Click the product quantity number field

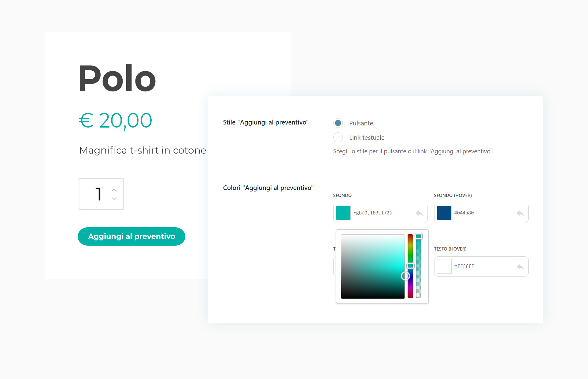coord(98,194)
